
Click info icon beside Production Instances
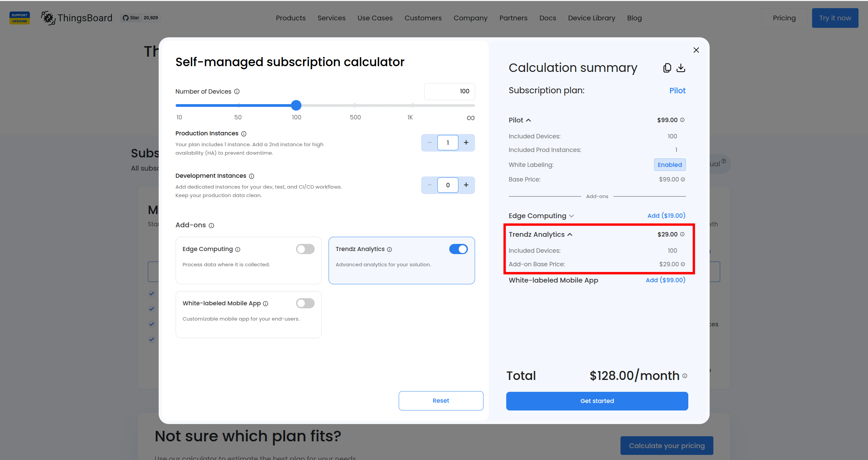pyautogui.click(x=244, y=134)
